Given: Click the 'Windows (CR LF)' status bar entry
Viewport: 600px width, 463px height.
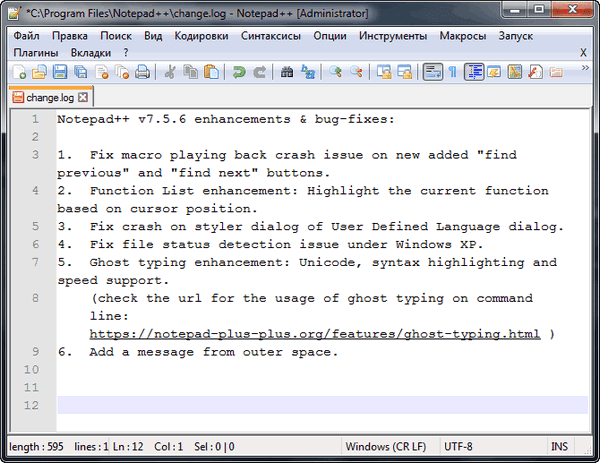Looking at the screenshot, I should tap(386, 447).
